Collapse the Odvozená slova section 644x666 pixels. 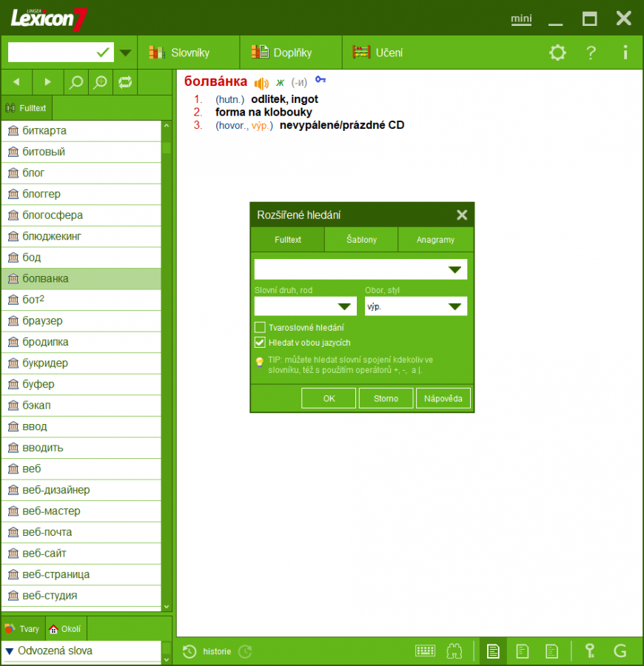[9, 652]
